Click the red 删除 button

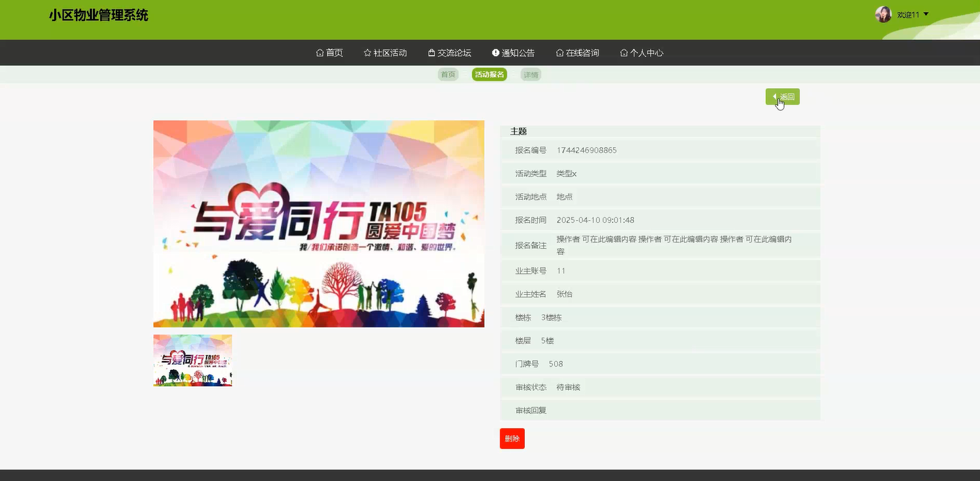click(x=512, y=438)
